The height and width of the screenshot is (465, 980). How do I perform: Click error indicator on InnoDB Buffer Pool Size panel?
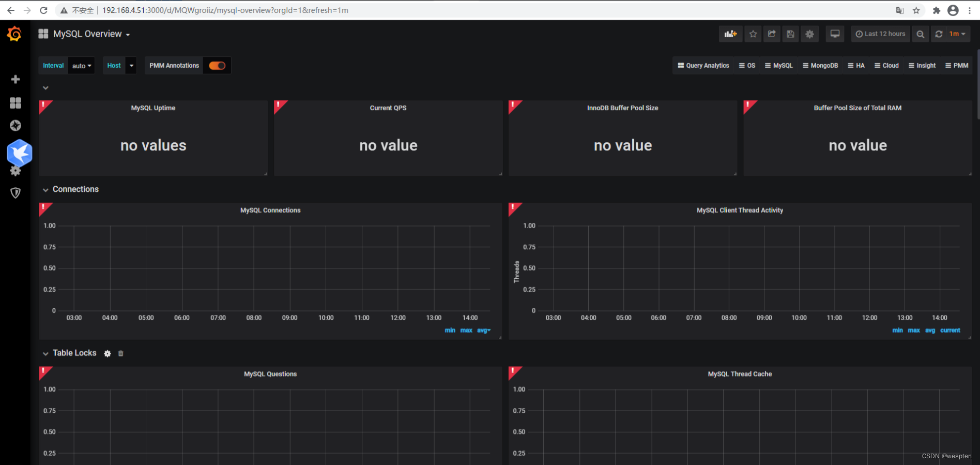coord(513,105)
